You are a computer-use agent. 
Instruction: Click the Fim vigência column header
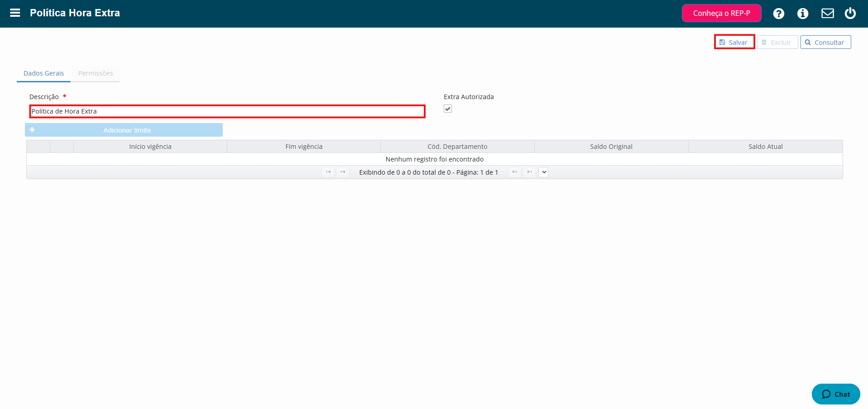[304, 147]
